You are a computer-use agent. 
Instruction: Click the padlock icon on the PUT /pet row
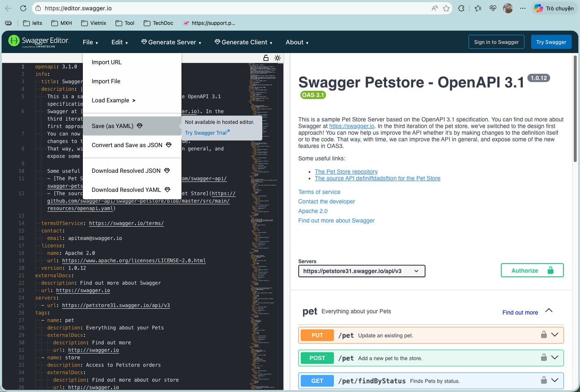pos(544,335)
